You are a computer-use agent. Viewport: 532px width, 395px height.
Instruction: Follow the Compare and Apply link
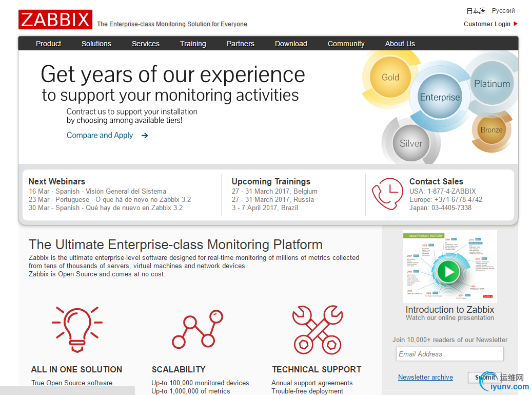[x=100, y=135]
